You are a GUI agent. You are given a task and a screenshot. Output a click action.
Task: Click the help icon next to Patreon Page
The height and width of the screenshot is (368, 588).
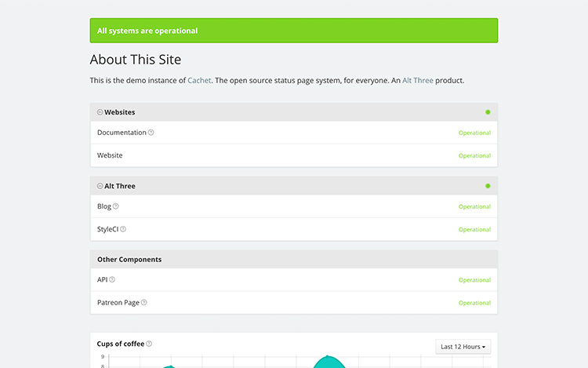(144, 302)
